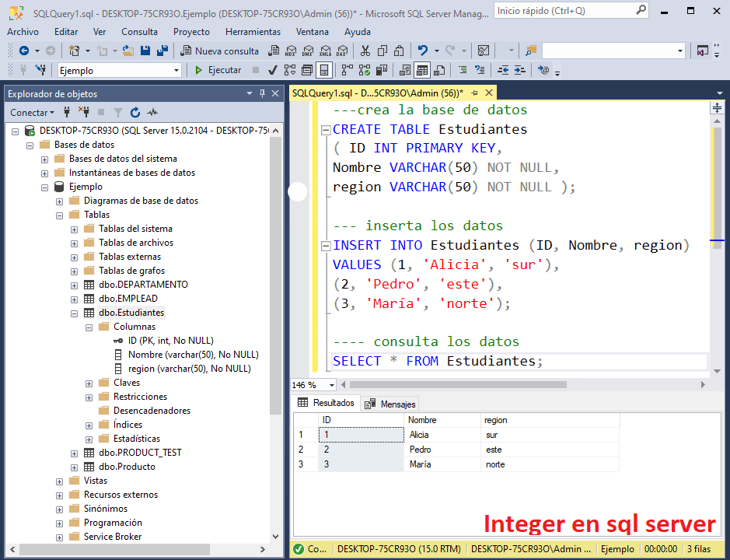Click the Inicio rápido search field
The image size is (730, 560).
[571, 10]
